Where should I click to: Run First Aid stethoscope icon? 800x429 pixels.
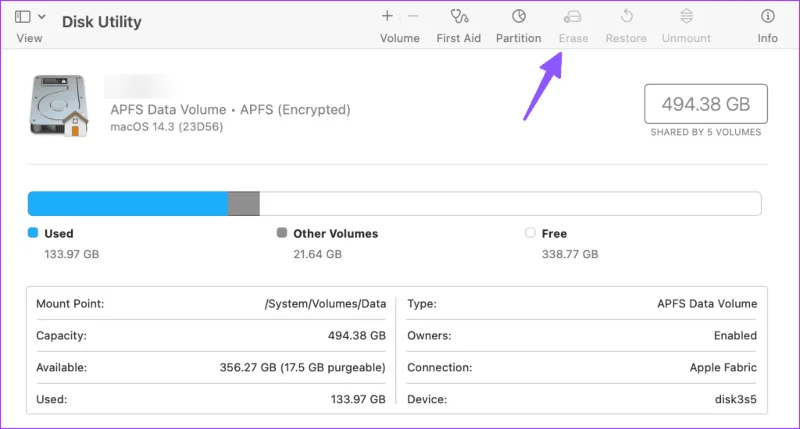click(459, 16)
